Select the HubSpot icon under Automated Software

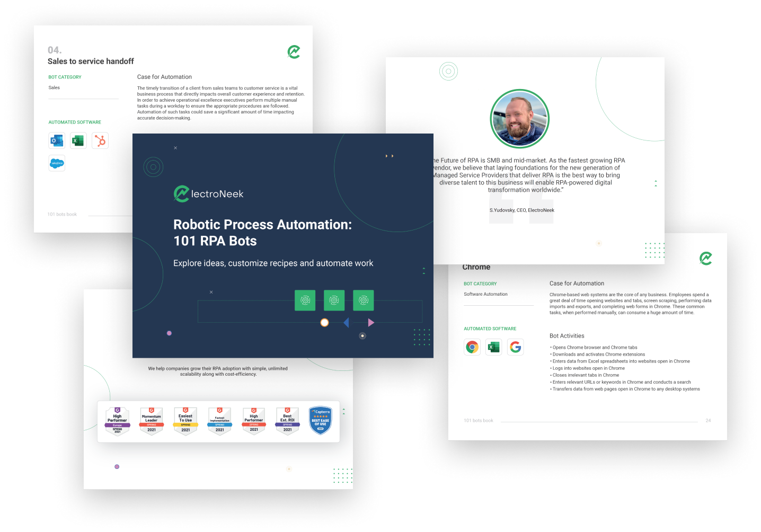pyautogui.click(x=100, y=140)
